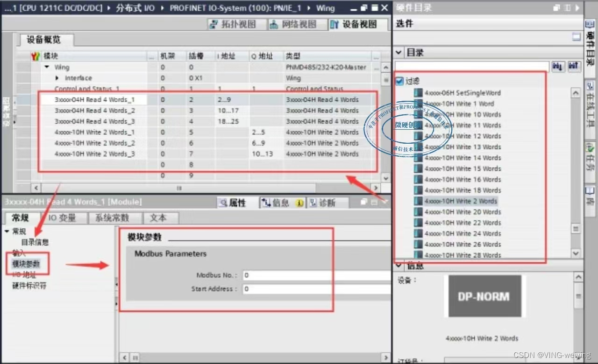
Task: Collapse the Wing device row
Action: click(47, 67)
